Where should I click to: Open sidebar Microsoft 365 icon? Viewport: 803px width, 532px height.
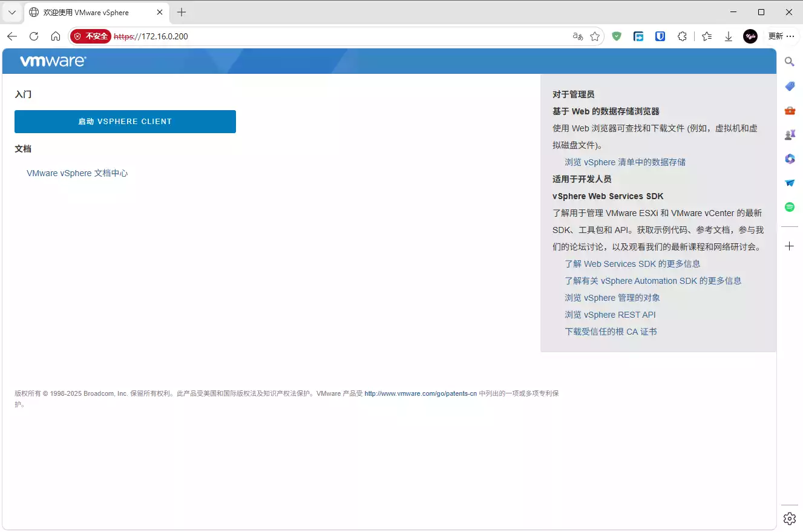tap(790, 159)
